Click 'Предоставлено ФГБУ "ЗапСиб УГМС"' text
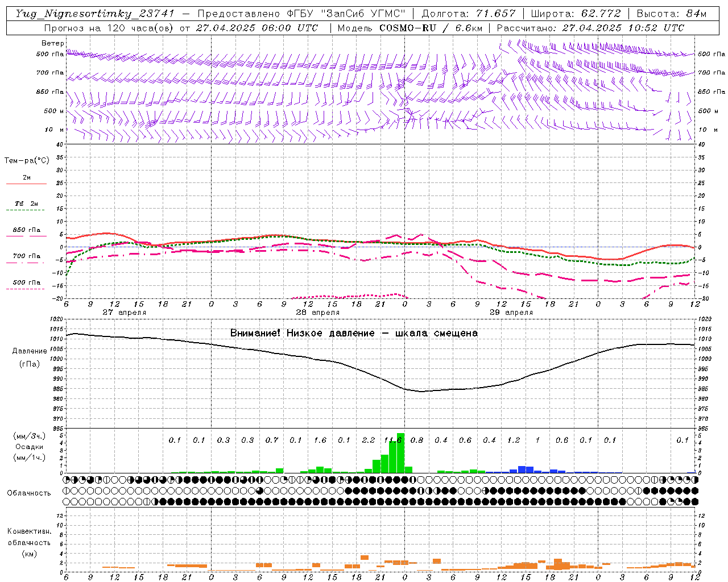728x582 pixels. point(302,14)
